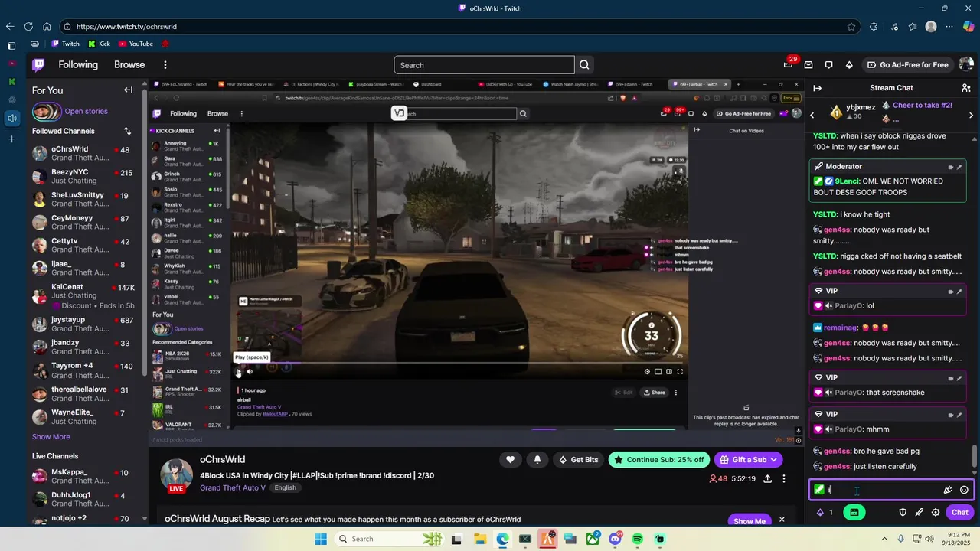Collapse the Stream Chat panel

pos(818,88)
